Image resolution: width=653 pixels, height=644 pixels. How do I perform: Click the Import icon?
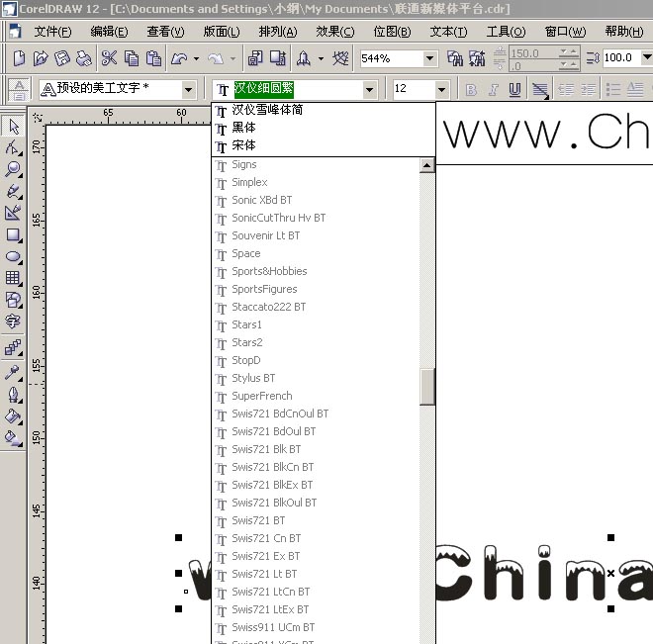[255, 58]
